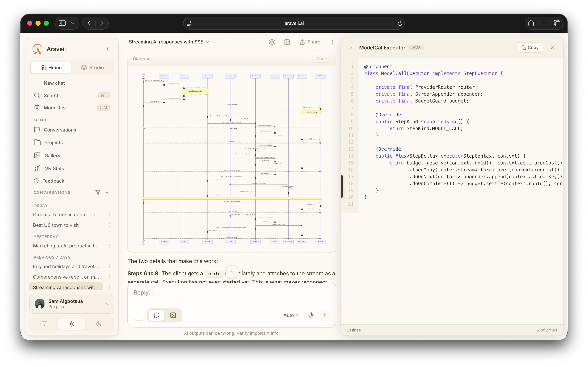Select dark theme moon option
Viewport: 588px width, 367px height.
(x=99, y=324)
